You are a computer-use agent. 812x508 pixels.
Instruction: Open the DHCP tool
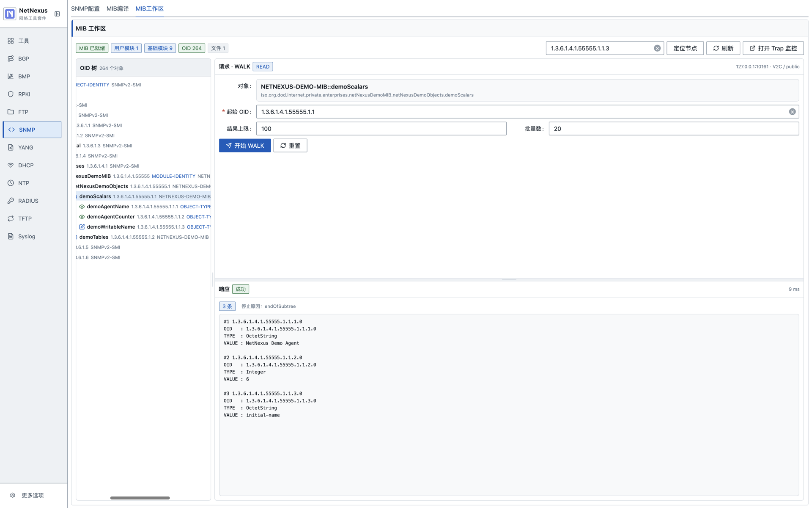point(32,165)
